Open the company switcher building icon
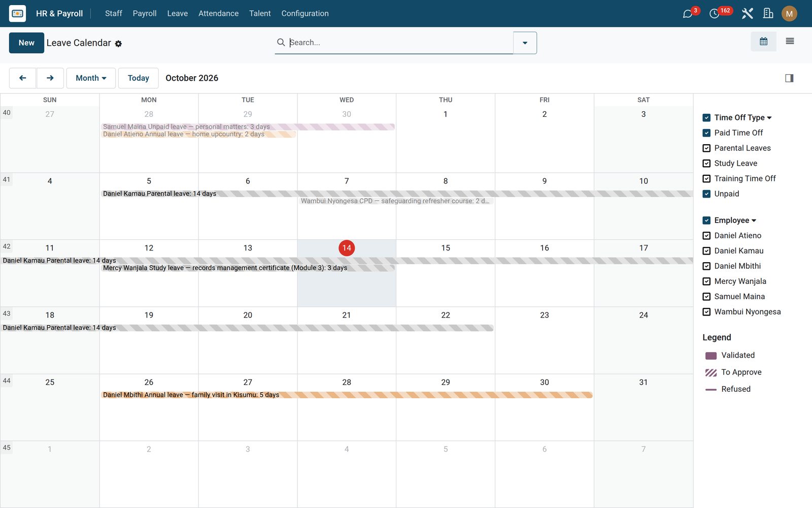This screenshot has width=812, height=508. (x=768, y=13)
